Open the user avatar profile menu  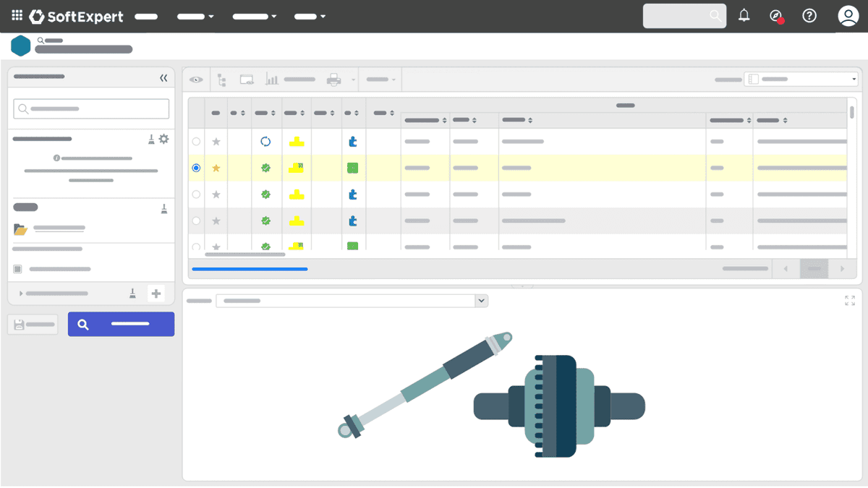[x=847, y=15]
